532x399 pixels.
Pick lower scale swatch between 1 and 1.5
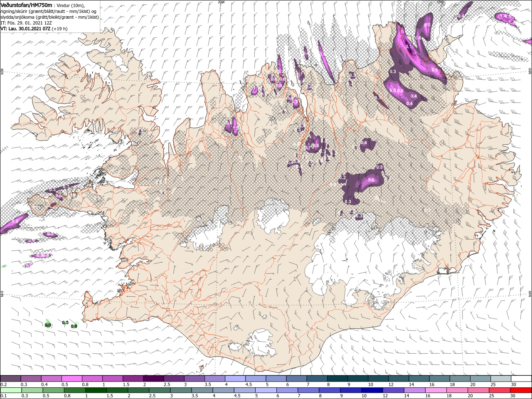point(96,390)
